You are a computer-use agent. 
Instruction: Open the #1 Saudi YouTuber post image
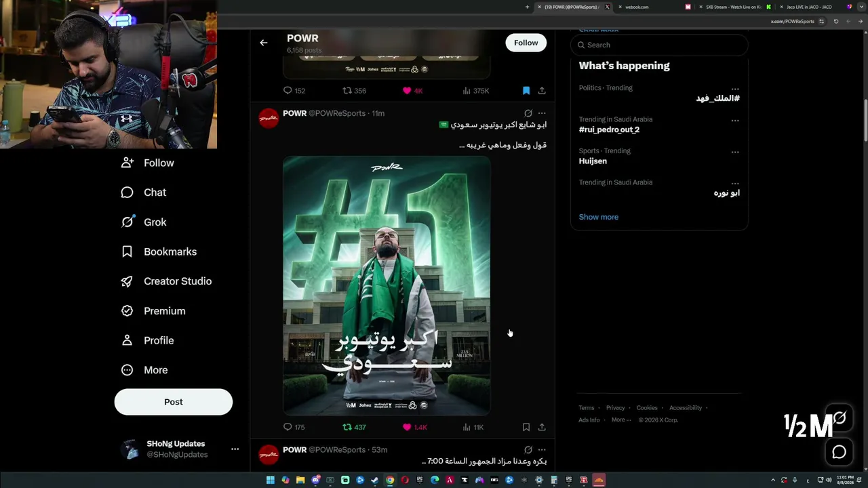387,285
